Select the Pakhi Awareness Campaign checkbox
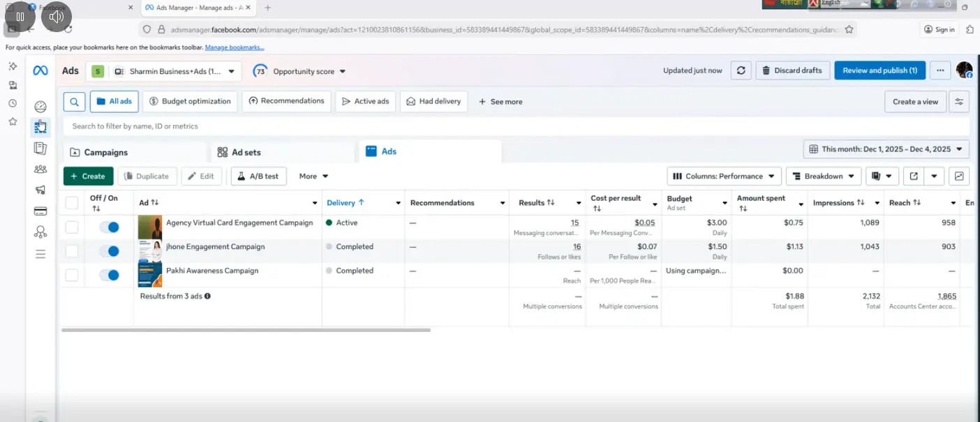The image size is (980, 422). [72, 275]
